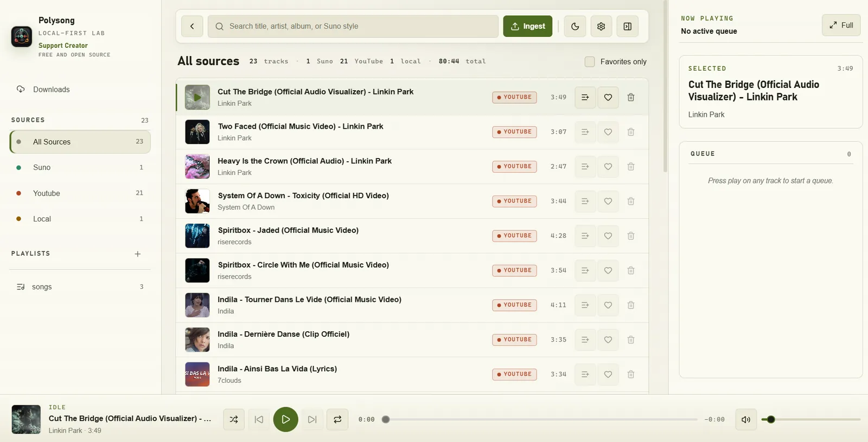Add Circle With Me to queue
Screen dimensions: 868x442
pos(585,270)
